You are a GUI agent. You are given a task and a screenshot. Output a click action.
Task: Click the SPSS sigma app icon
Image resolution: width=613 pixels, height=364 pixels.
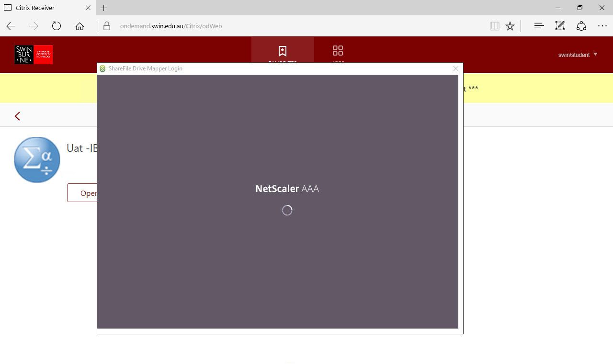[37, 160]
